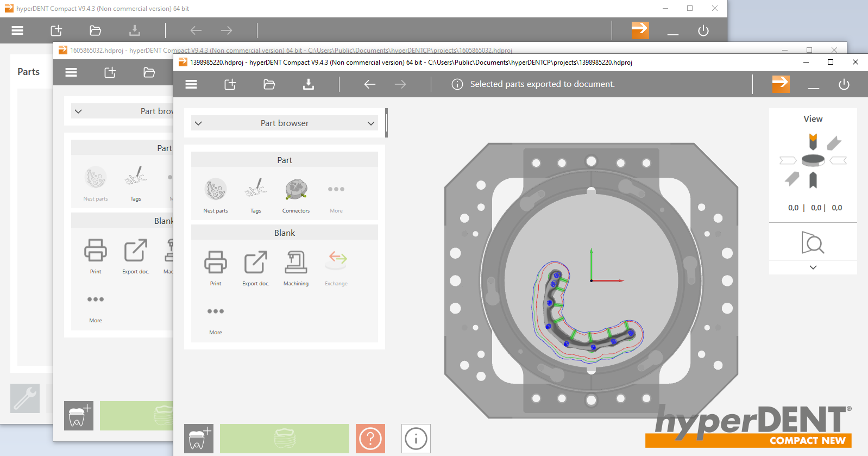This screenshot has height=456, width=868.
Task: Select left view arrow in View panel
Action: (788, 160)
